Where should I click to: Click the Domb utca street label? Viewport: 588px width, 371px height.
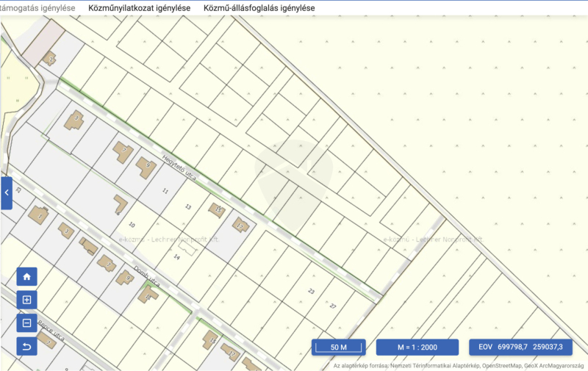pos(146,276)
